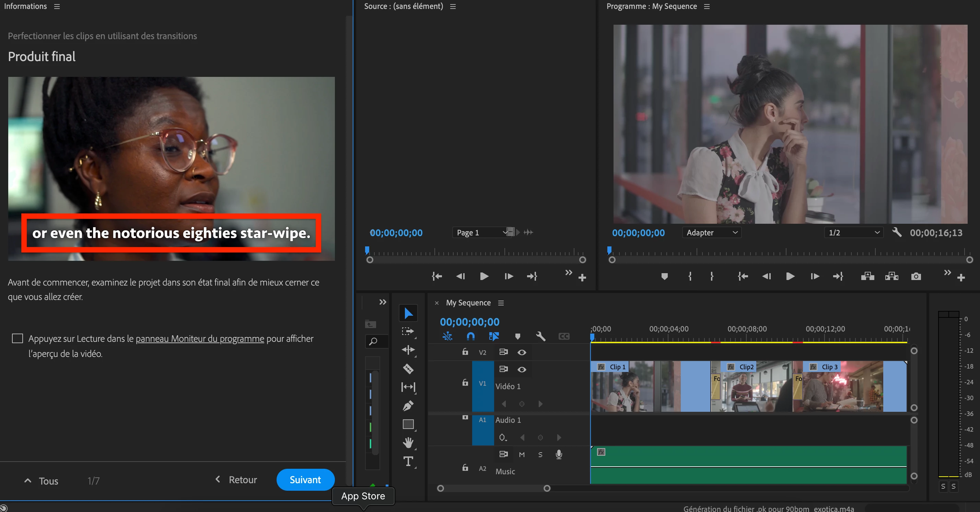Open the Informations panel menu
Screen dimensions: 980x512
click(57, 7)
